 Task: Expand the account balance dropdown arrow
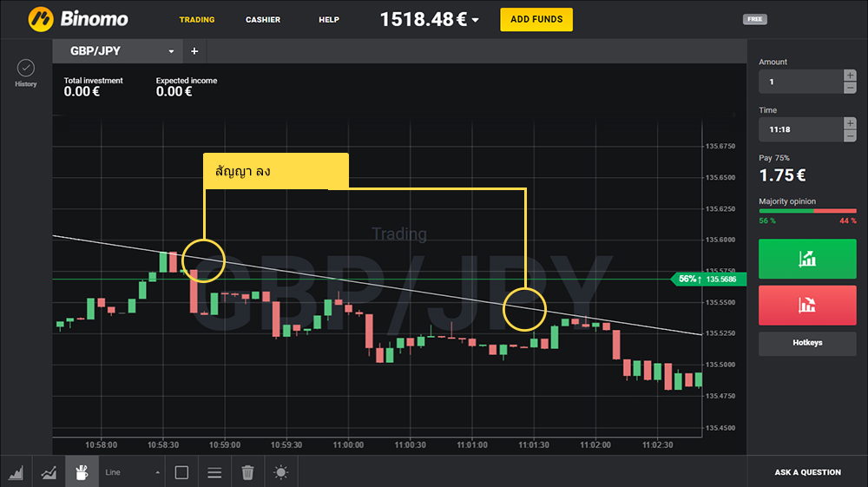click(x=476, y=20)
